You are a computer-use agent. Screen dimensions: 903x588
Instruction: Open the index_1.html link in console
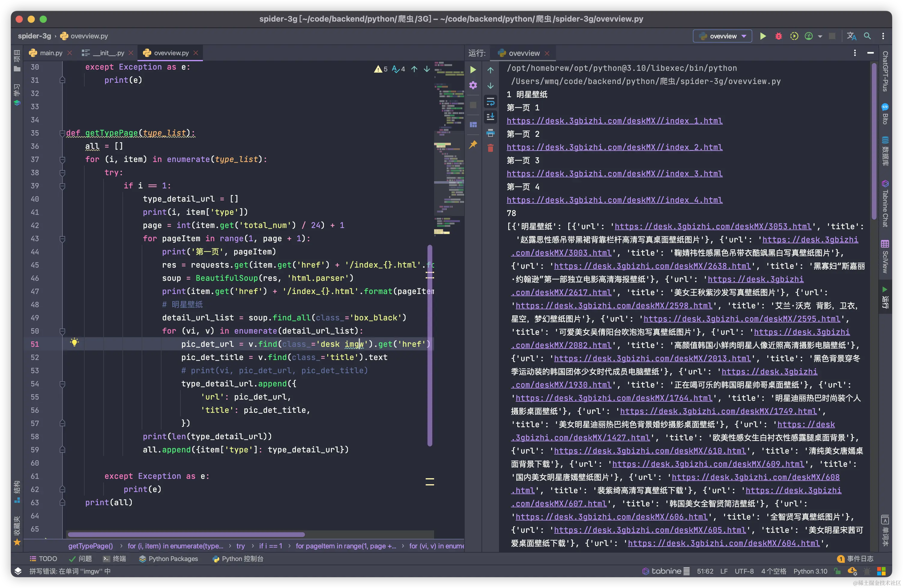click(614, 121)
